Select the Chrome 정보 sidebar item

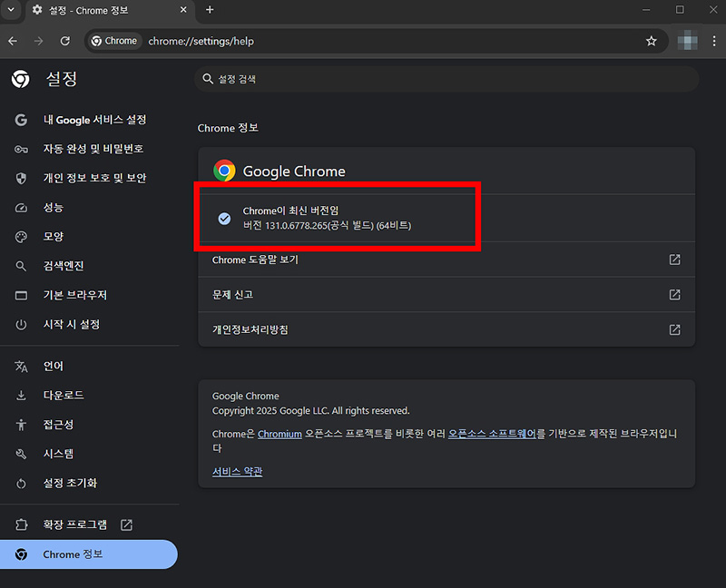click(x=89, y=554)
